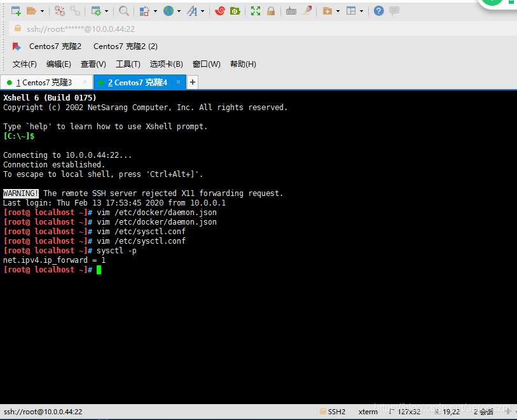Launch Xmanager green folder icon
Image resolution: width=517 pixels, height=420 pixels.
tap(235, 11)
